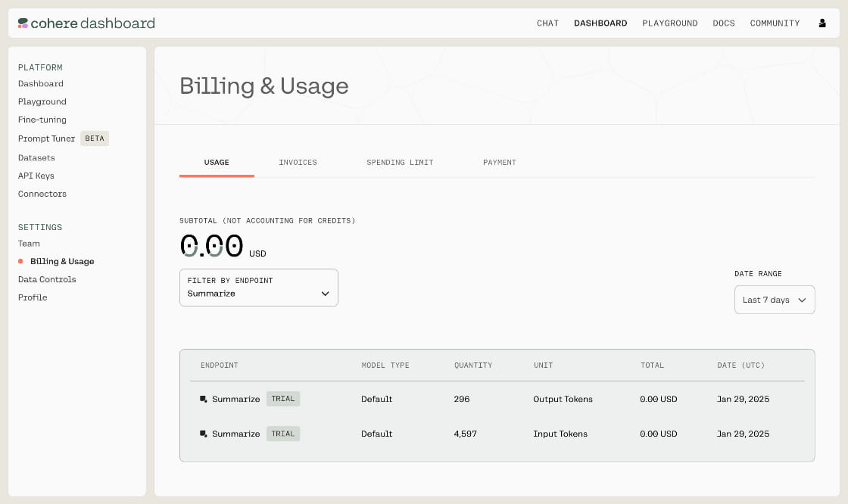
Task: Click the Summarize icon in Input Tokens row
Action: point(204,434)
